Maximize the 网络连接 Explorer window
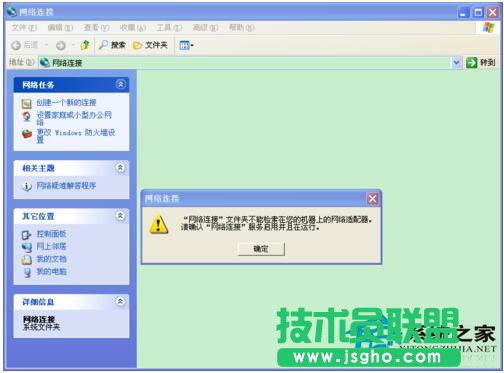This screenshot has width=504, height=373. coord(478,13)
